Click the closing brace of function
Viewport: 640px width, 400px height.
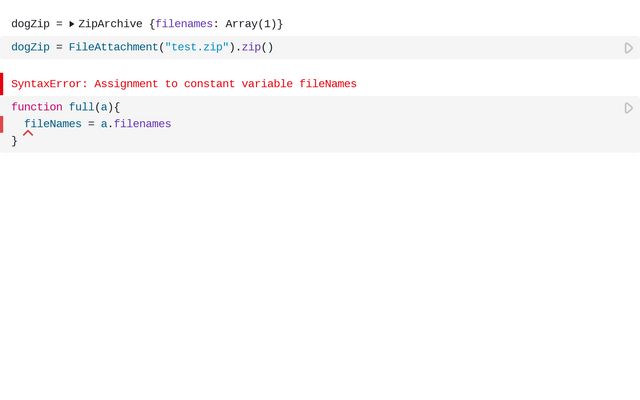(14, 141)
